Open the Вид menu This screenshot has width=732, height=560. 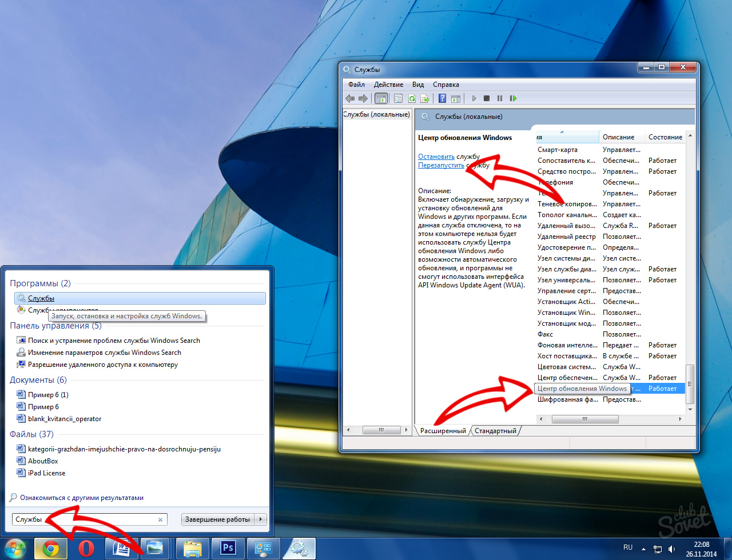(x=418, y=85)
